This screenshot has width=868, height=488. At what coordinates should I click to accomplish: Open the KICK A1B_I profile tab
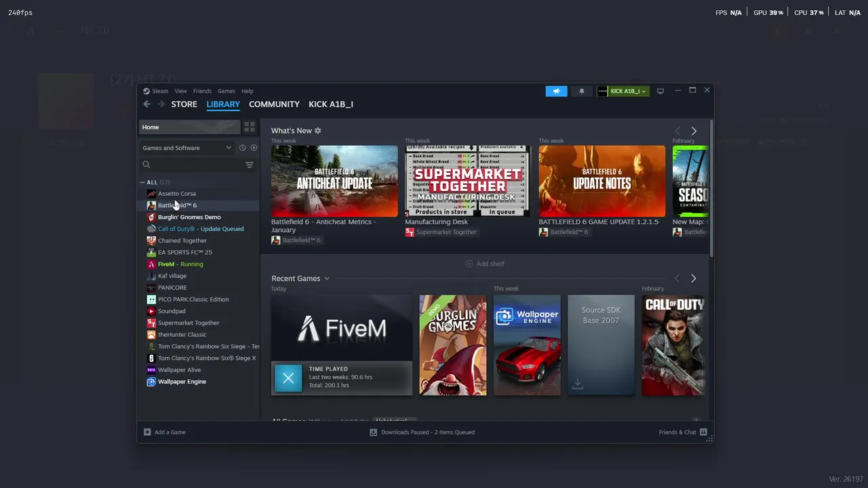(x=331, y=104)
